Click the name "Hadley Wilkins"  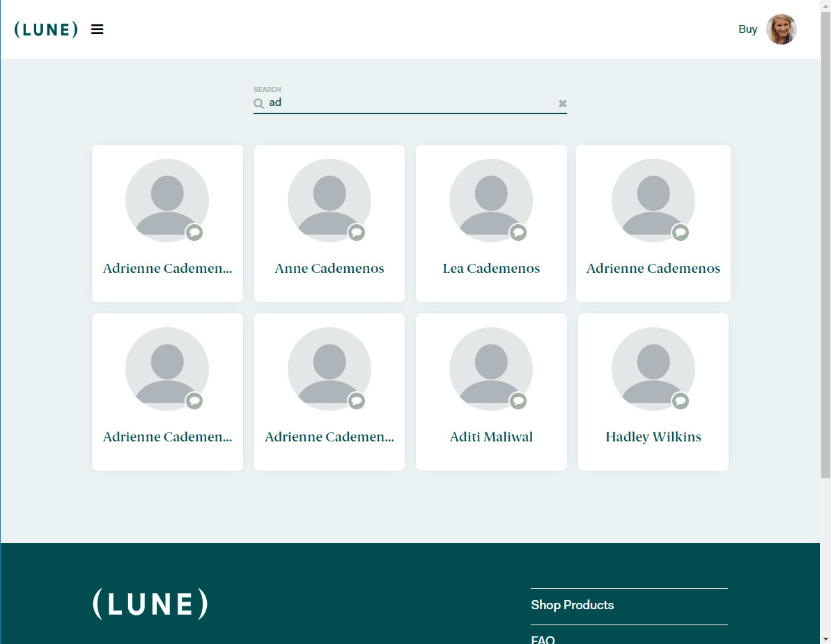pos(653,437)
